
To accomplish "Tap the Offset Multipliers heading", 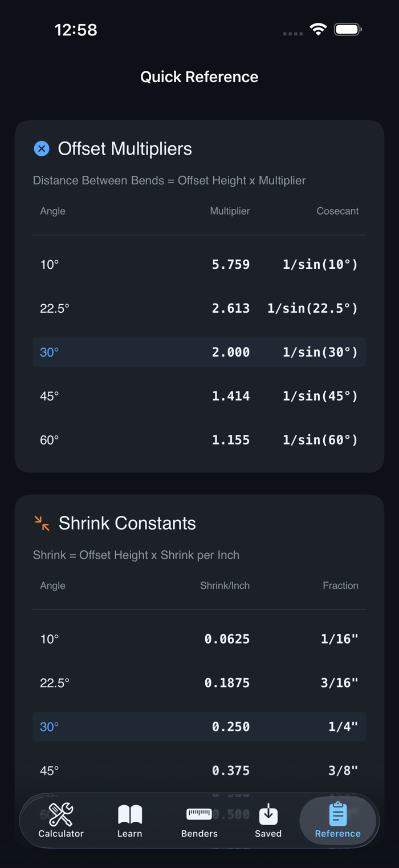I will (x=125, y=149).
